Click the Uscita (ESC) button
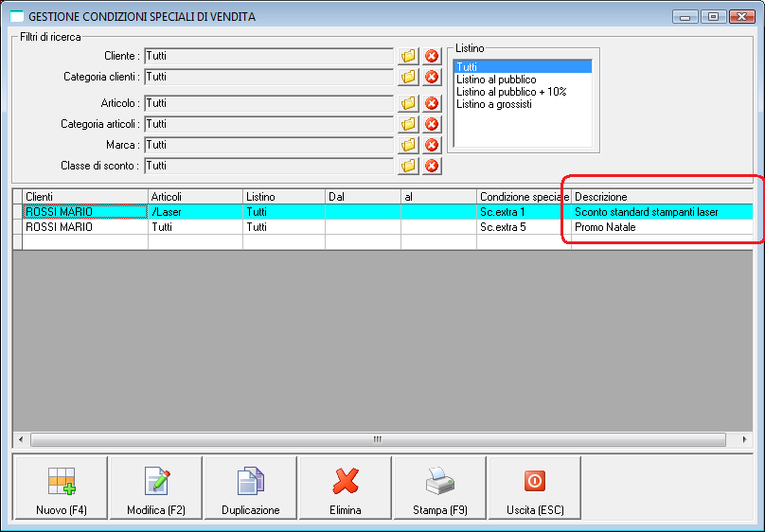The image size is (765, 532). [535, 488]
